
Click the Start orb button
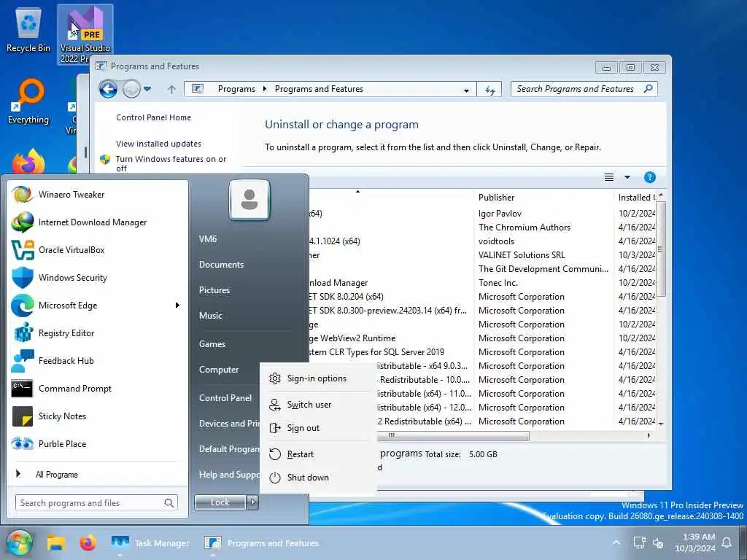point(19,542)
